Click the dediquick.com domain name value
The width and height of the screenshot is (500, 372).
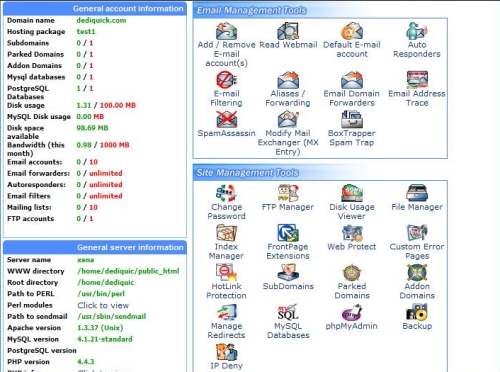(x=101, y=20)
